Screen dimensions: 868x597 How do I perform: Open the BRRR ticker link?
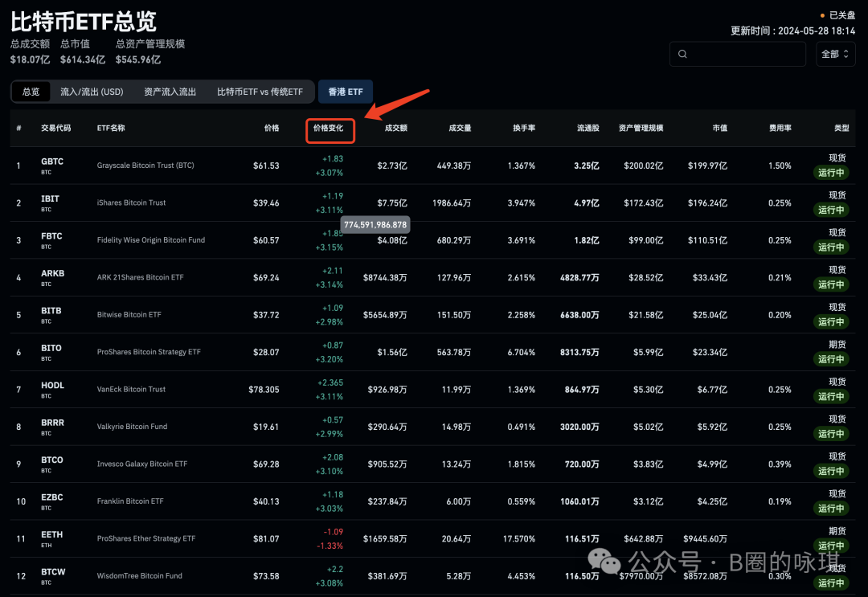coord(52,423)
